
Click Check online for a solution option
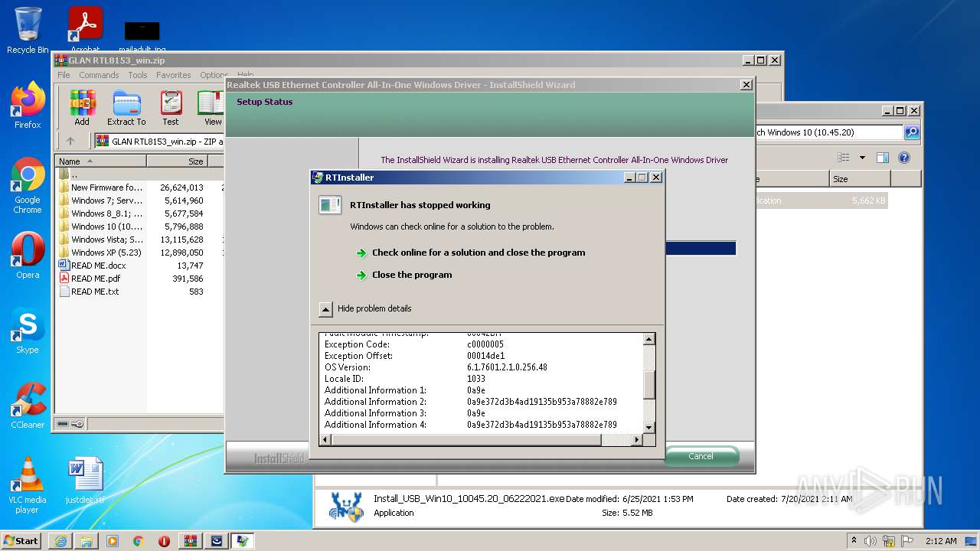click(x=479, y=253)
